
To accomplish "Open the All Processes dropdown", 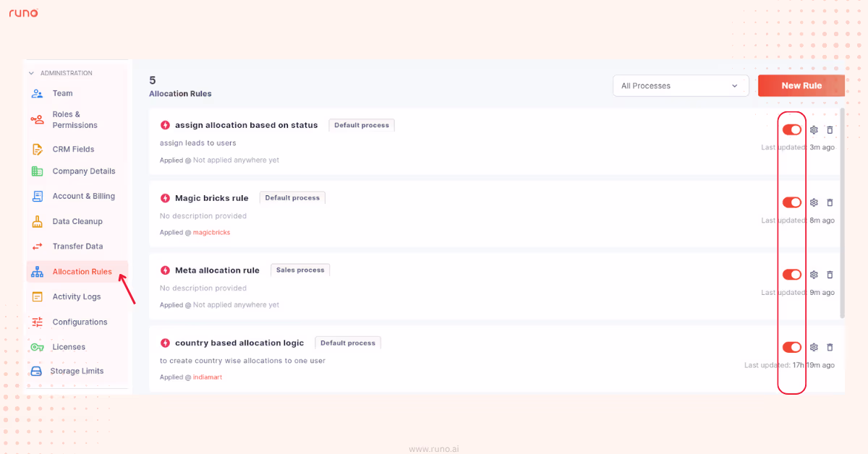I will click(x=680, y=85).
